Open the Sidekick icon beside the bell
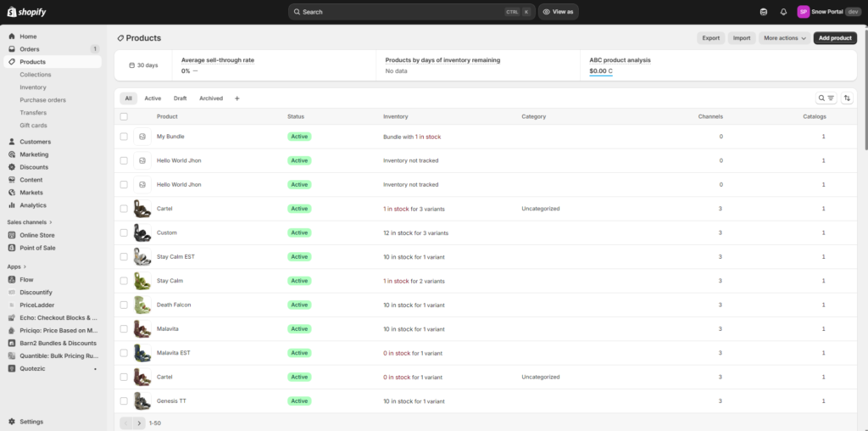 tap(764, 12)
